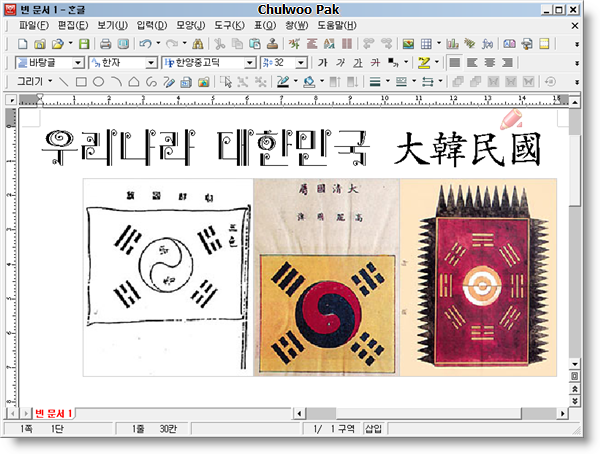Open the font size 32 dropdown
The height and width of the screenshot is (454, 600).
[302, 63]
